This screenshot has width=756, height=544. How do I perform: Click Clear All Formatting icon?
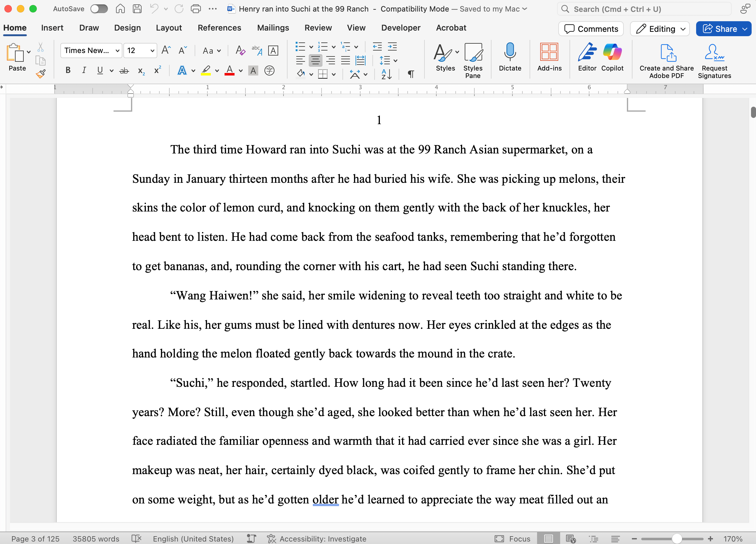pos(240,51)
